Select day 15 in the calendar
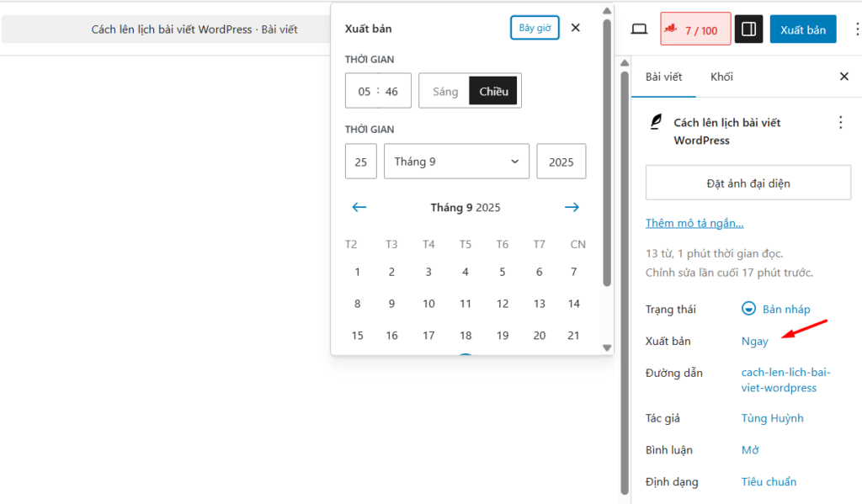 point(357,335)
